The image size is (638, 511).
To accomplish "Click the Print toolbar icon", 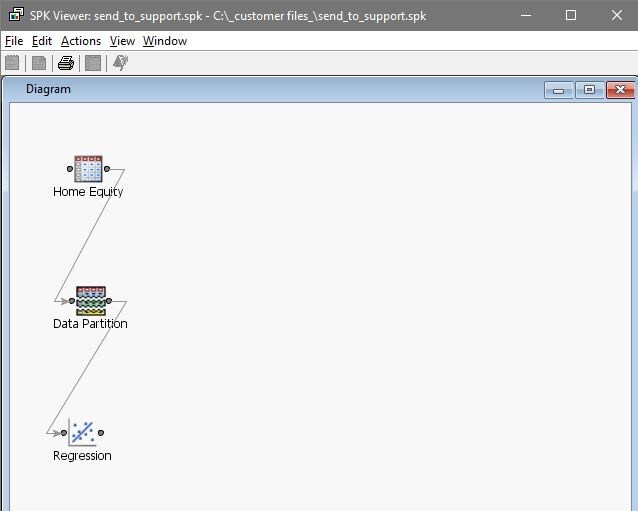I will 66,63.
